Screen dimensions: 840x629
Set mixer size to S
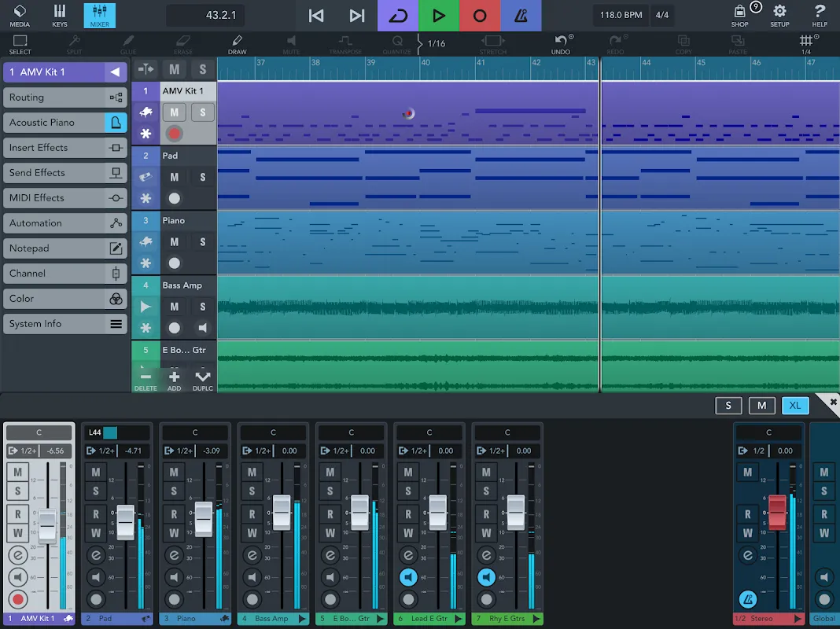728,405
